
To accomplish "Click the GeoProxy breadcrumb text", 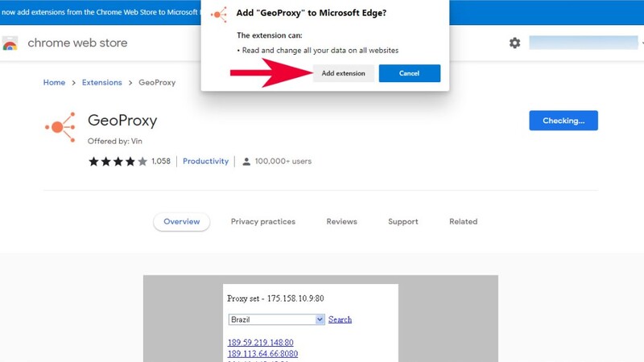I will pos(157,83).
